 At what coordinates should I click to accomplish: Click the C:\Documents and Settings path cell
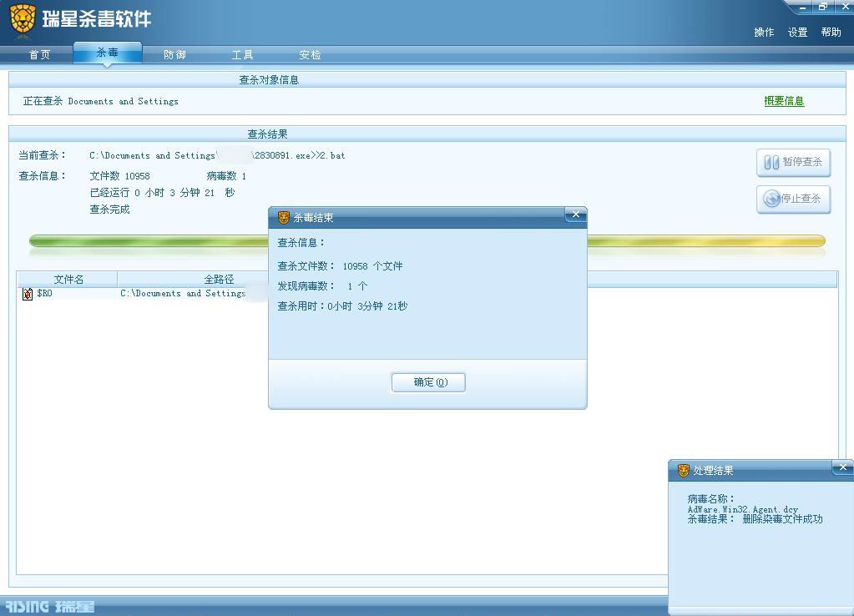pyautogui.click(x=183, y=294)
